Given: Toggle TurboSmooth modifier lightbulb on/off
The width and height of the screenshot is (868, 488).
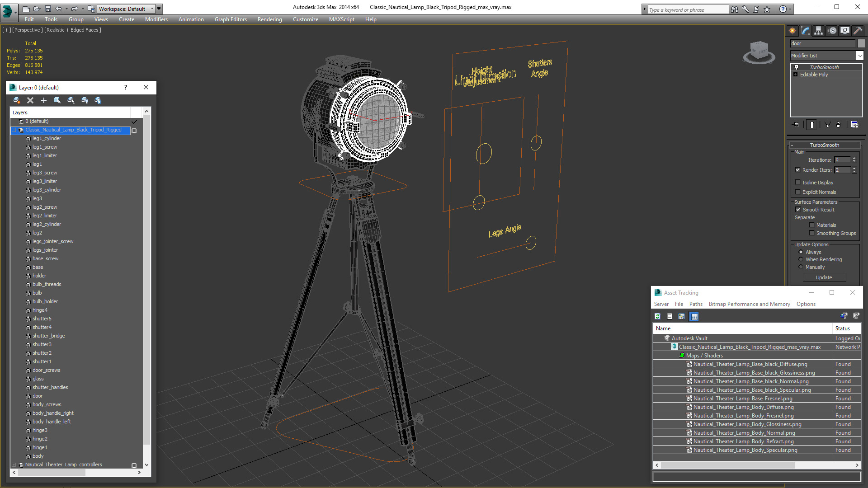Looking at the screenshot, I should [797, 67].
